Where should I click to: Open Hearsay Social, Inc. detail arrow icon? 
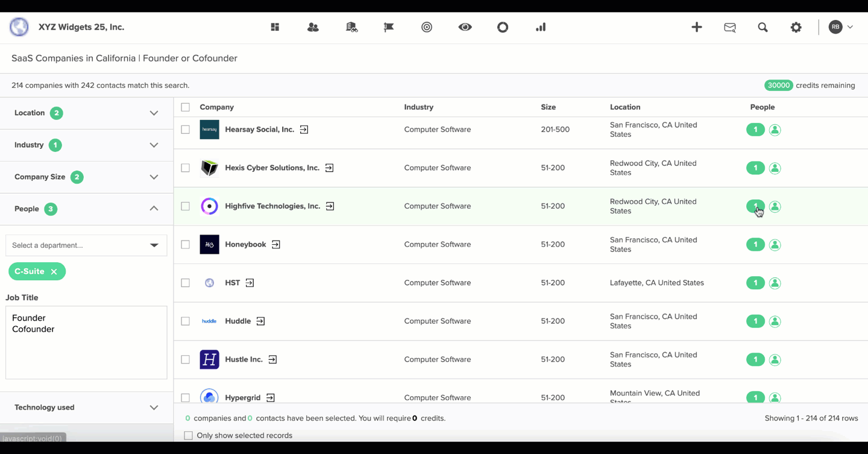[304, 130]
